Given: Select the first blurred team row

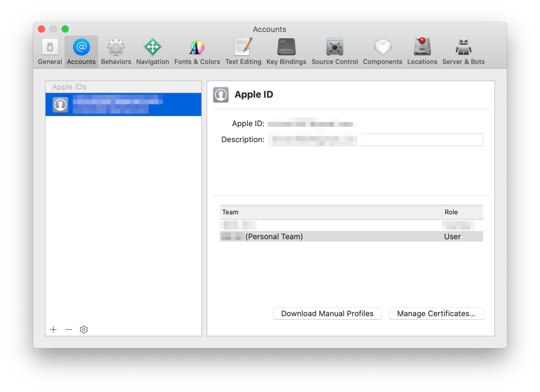Looking at the screenshot, I should 351,225.
